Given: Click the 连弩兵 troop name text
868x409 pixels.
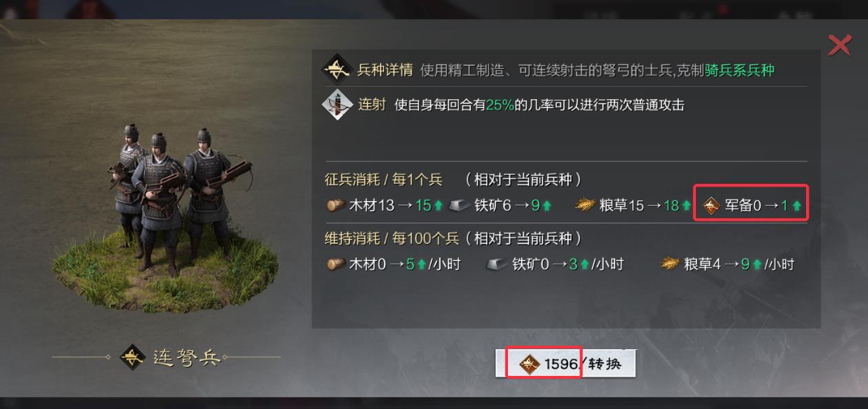Looking at the screenshot, I should [187, 358].
